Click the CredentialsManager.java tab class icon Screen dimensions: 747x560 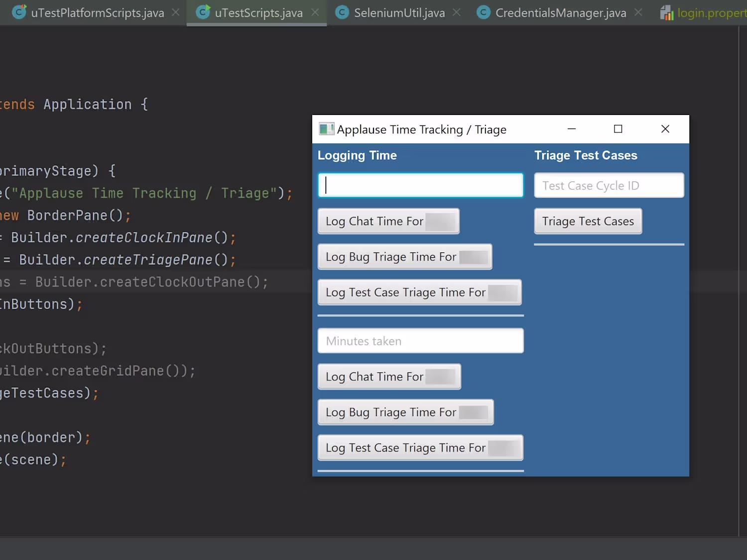(484, 12)
